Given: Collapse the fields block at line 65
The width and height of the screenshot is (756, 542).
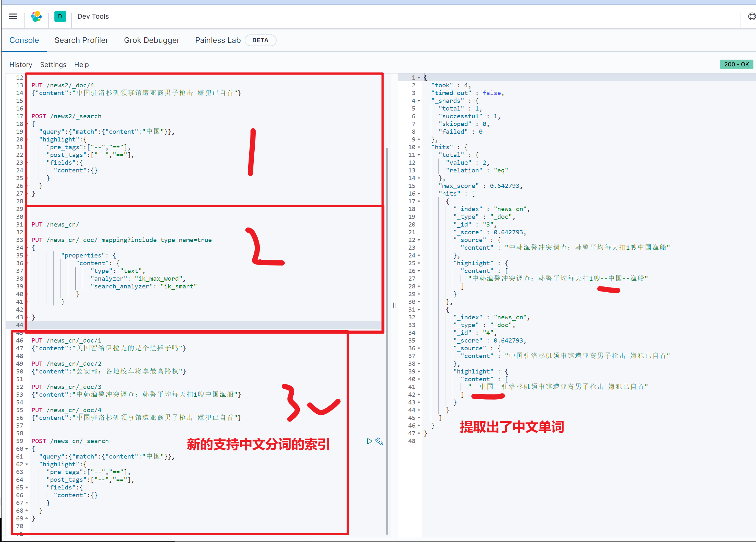Looking at the screenshot, I should [27, 488].
